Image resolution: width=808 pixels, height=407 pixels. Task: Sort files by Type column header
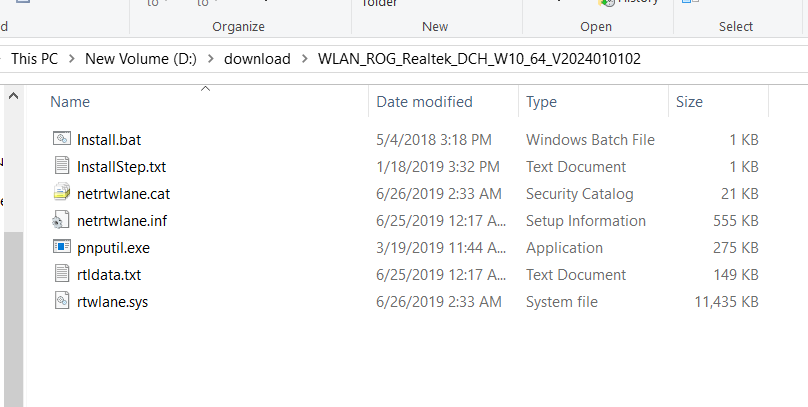point(541,101)
